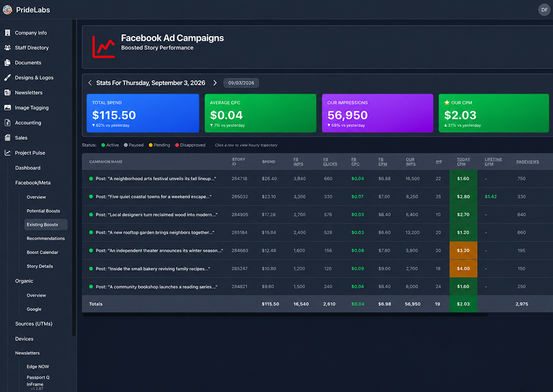Image resolution: width=553 pixels, height=392 pixels.
Task: Open Edge NOW newsletter page
Action: pos(38,367)
